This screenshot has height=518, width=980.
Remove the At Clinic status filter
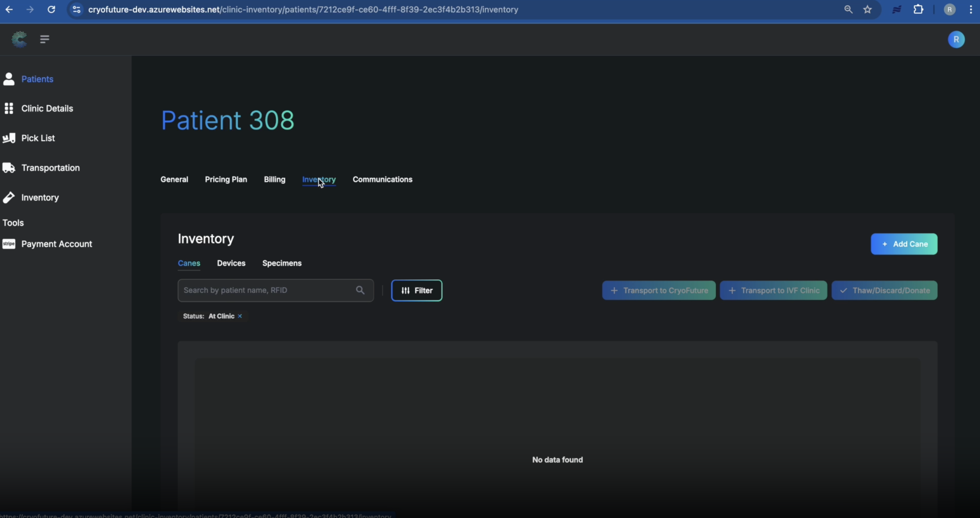coord(240,316)
